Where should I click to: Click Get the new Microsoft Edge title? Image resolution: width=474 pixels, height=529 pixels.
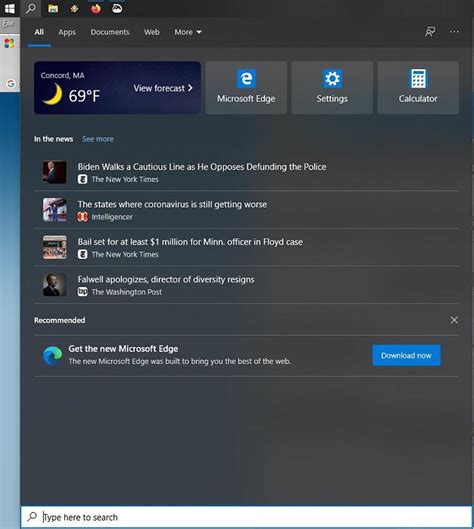[123, 349]
